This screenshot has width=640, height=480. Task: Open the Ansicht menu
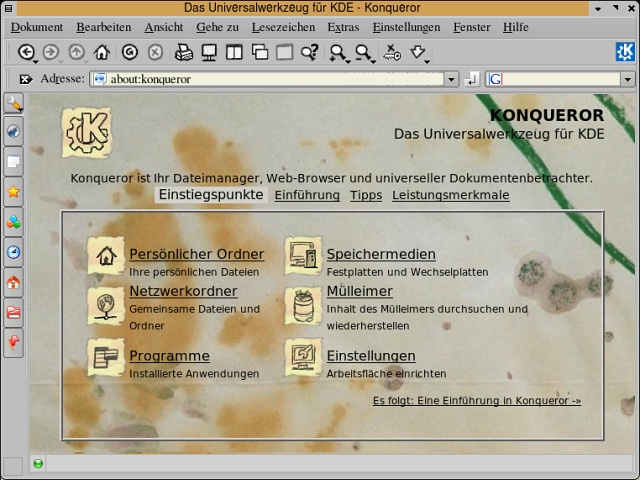point(164,27)
